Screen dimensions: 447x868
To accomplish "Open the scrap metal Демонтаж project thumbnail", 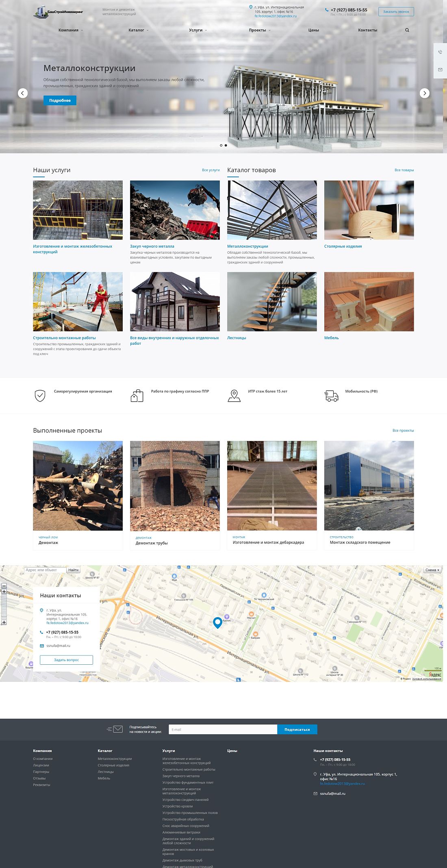I will [78, 486].
